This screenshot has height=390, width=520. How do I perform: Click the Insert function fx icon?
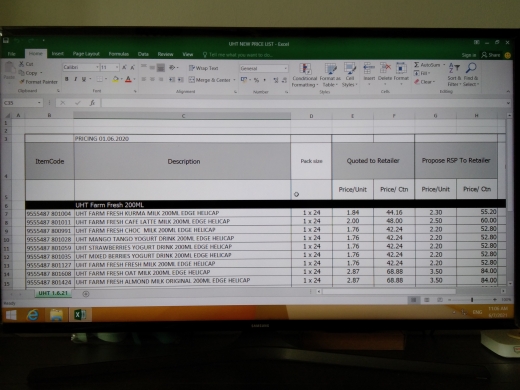[92, 103]
